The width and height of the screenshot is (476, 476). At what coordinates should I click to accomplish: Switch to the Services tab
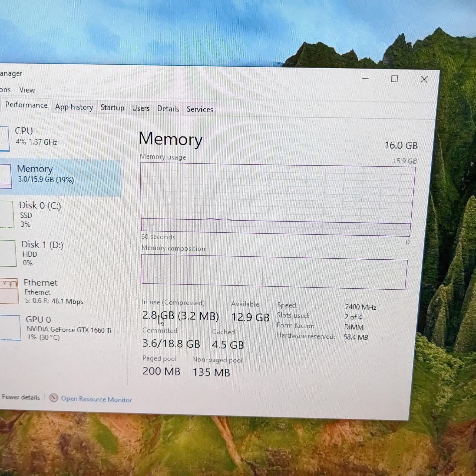[200, 109]
